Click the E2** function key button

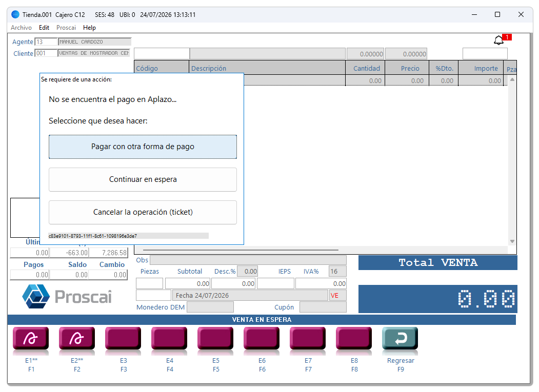pos(77,338)
